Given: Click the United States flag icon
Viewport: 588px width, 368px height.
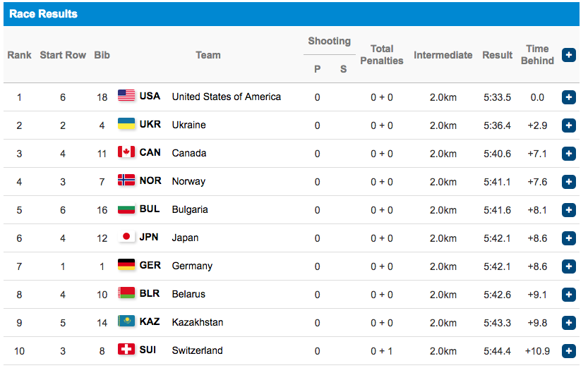Looking at the screenshot, I should (126, 96).
